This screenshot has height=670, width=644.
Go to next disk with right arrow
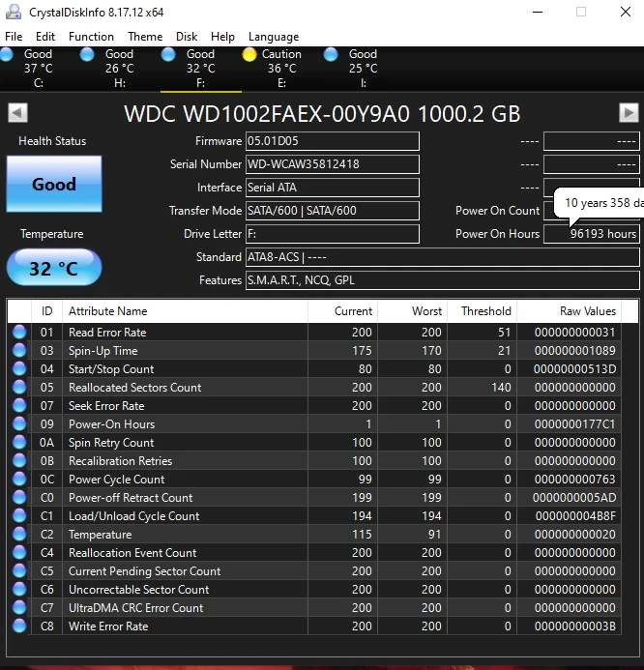(x=629, y=113)
